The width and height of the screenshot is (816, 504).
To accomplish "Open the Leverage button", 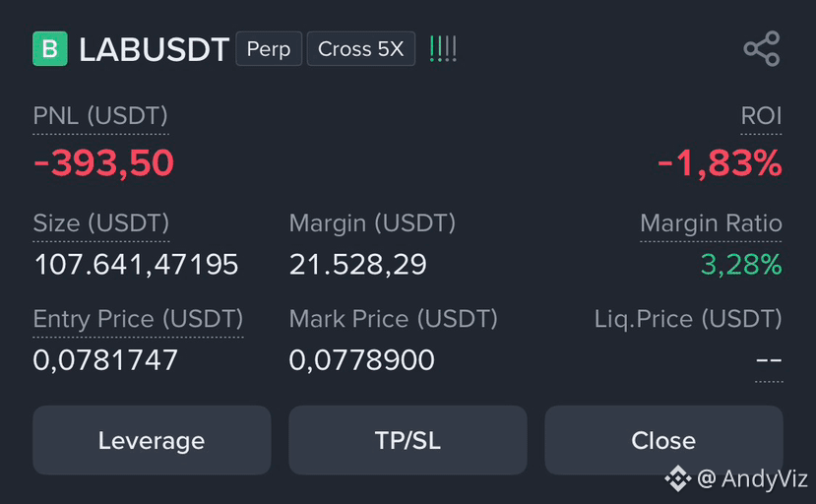I will 152,440.
